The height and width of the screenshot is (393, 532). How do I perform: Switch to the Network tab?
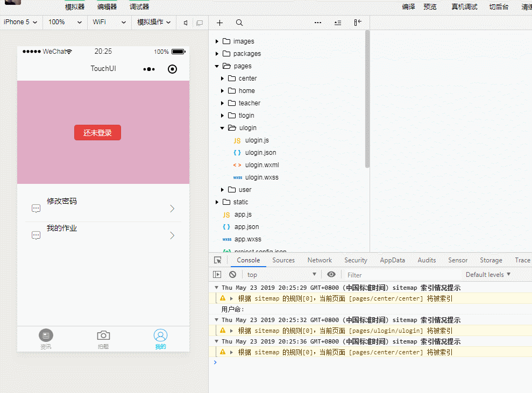pos(320,260)
